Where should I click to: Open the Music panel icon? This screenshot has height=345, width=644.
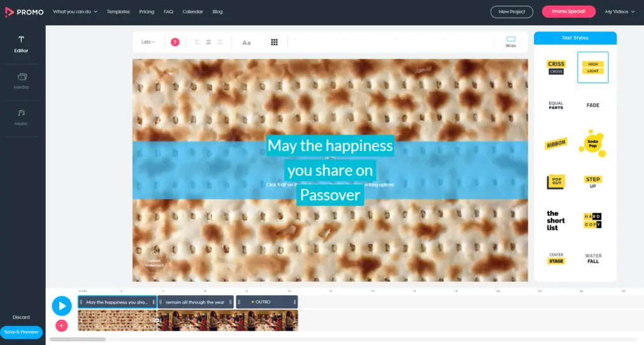coord(21,113)
